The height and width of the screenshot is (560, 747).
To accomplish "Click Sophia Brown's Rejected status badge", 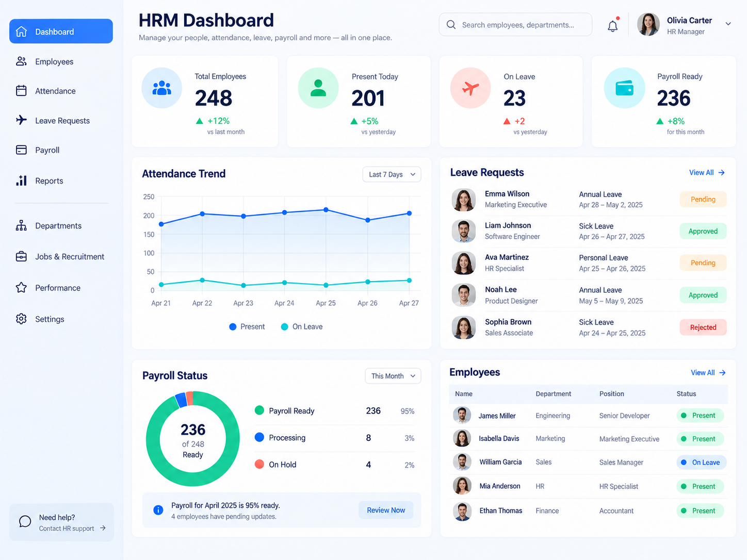I will click(703, 327).
